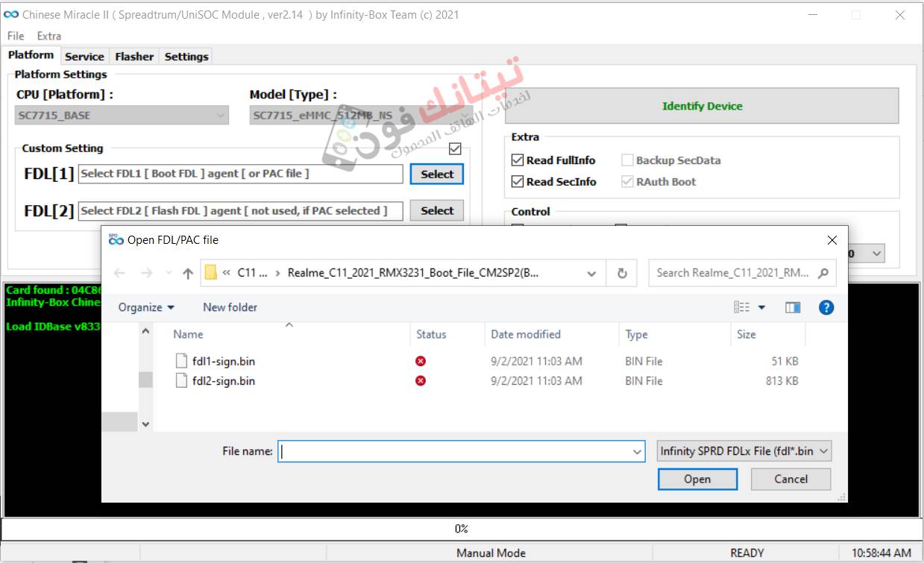Click the error status icon of fdl2-sign.bin

coord(421,380)
